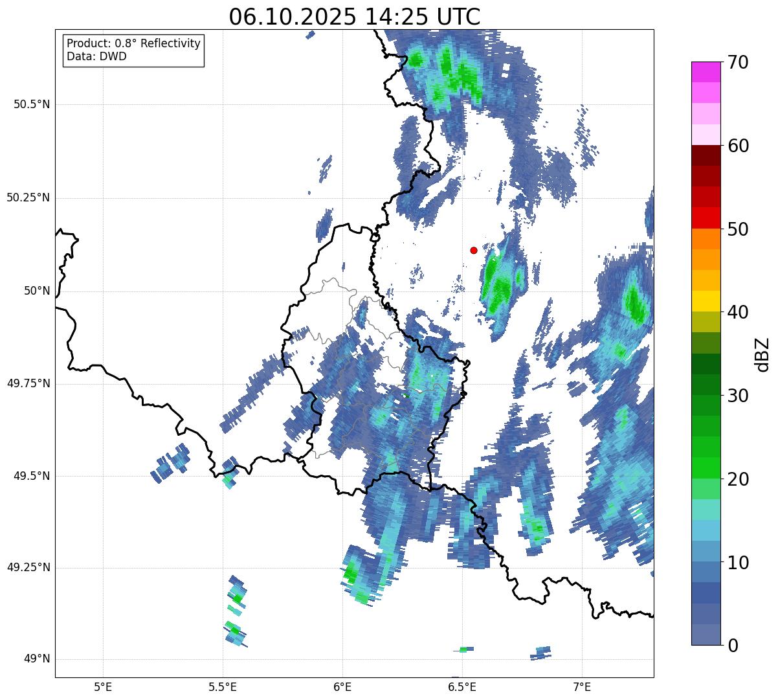Click the 5°E longitude label

point(103,686)
